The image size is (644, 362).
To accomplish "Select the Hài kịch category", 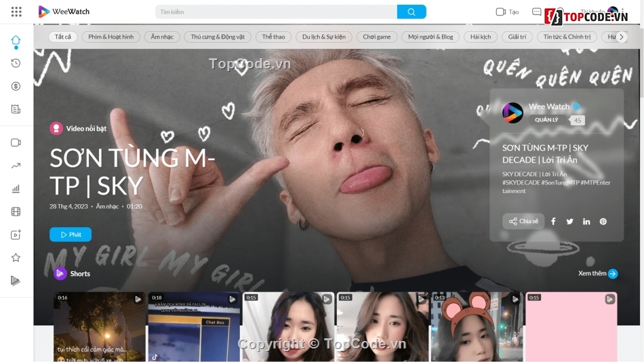I will pyautogui.click(x=481, y=37).
